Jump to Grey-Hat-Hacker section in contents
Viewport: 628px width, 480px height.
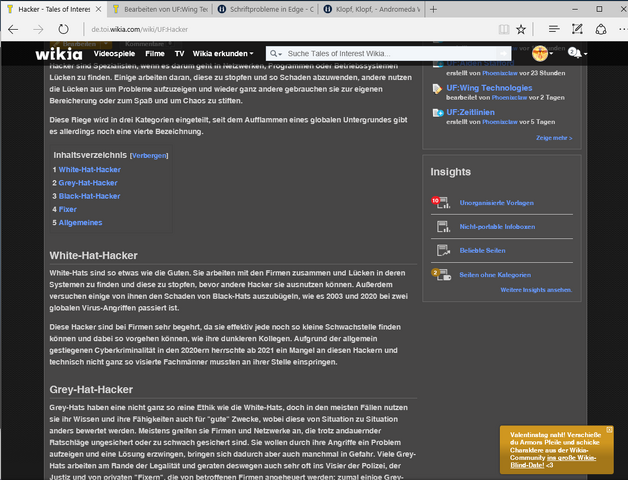coord(88,183)
